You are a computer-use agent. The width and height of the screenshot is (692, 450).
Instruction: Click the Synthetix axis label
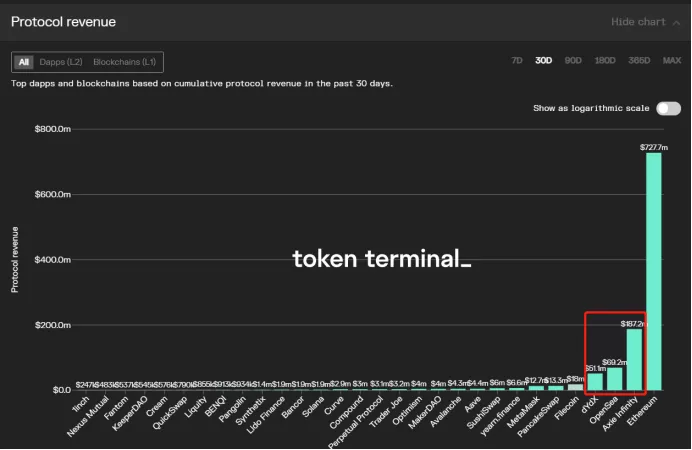(x=250, y=410)
